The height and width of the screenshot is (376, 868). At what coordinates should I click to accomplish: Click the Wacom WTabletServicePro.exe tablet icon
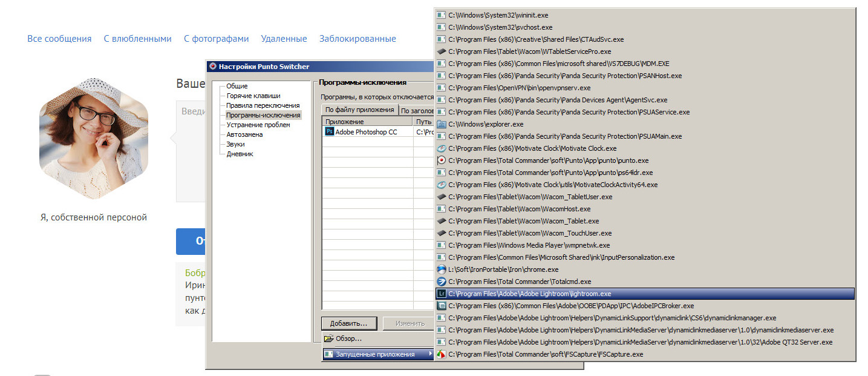click(441, 51)
